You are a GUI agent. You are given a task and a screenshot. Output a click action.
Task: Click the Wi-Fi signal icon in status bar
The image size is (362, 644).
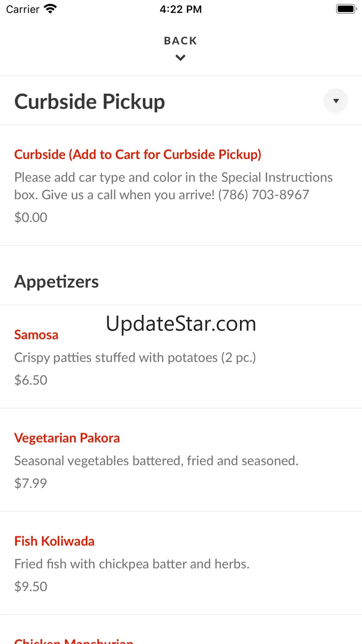click(50, 9)
